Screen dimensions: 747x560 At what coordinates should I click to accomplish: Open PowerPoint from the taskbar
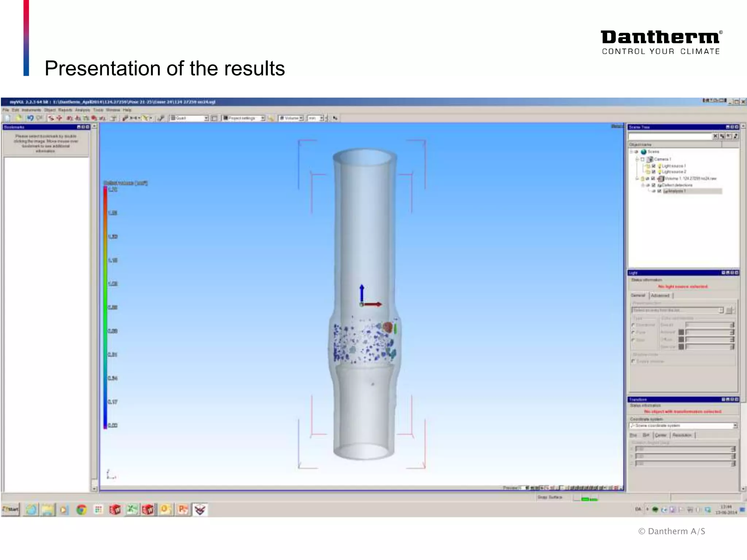point(182,510)
